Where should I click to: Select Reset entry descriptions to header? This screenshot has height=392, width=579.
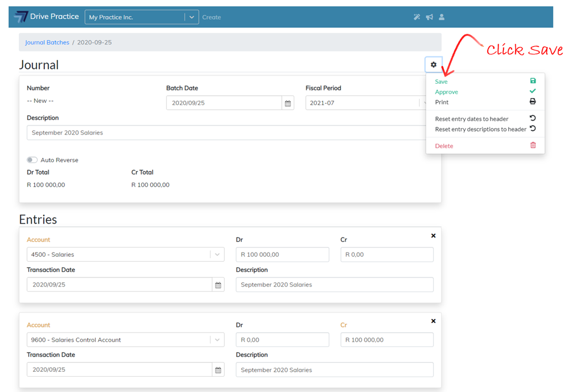[481, 129]
